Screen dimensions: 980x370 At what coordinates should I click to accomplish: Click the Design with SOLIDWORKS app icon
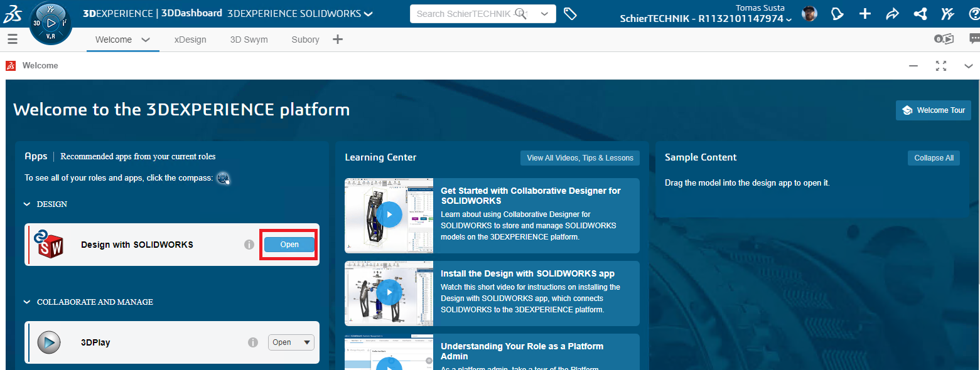click(49, 243)
